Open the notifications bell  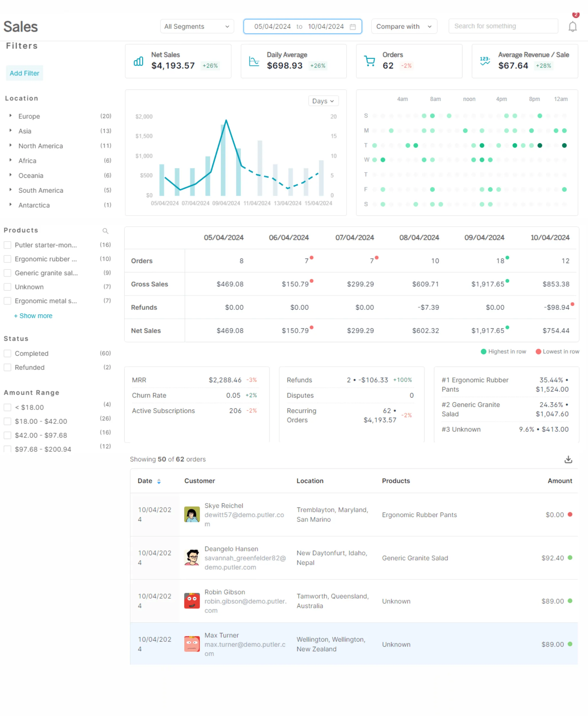click(572, 26)
